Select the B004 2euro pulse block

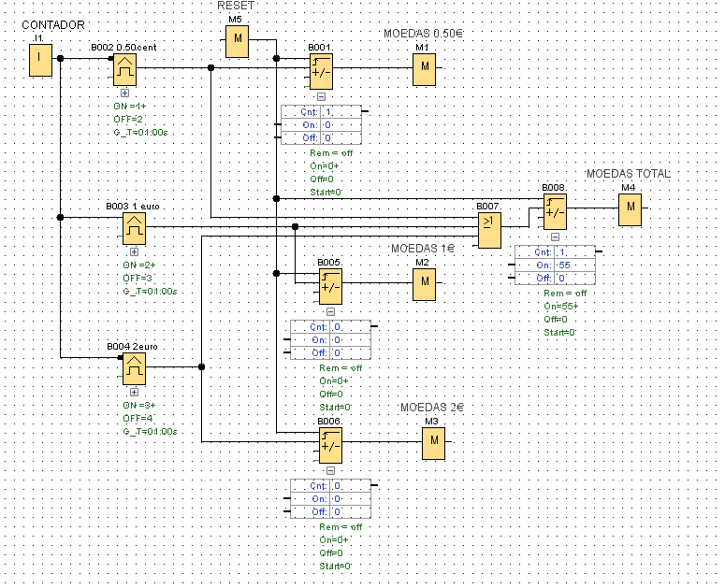point(134,368)
